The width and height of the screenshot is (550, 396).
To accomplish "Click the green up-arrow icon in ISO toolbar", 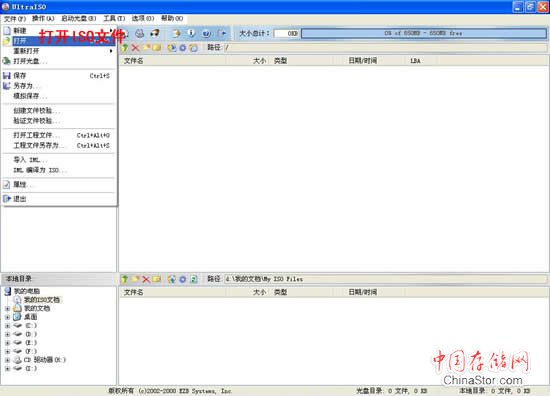I will pyautogui.click(x=125, y=48).
